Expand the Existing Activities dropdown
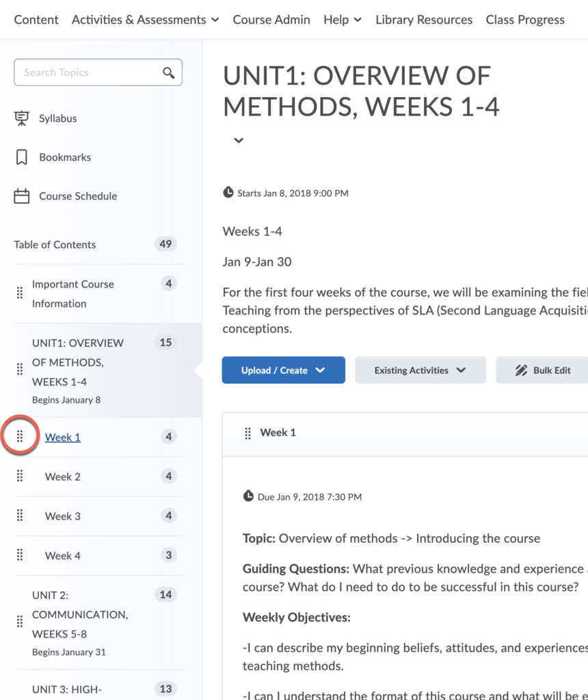The image size is (588, 700). click(x=420, y=371)
